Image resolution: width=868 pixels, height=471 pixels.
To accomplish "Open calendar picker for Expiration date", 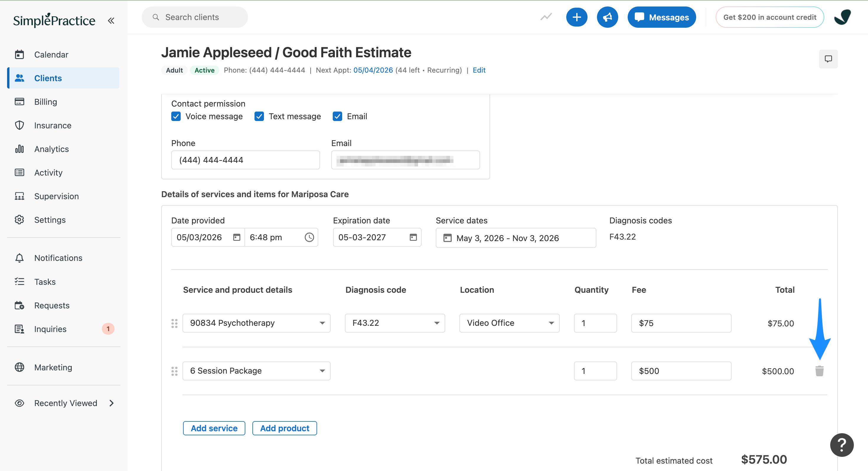I will click(413, 238).
